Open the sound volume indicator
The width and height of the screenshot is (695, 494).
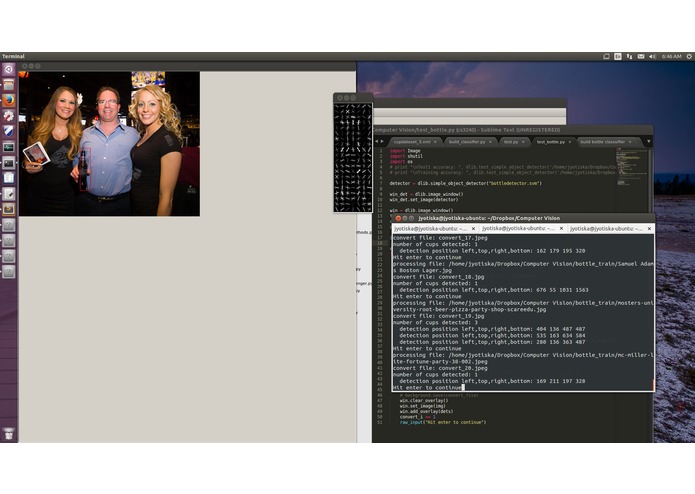pos(652,56)
